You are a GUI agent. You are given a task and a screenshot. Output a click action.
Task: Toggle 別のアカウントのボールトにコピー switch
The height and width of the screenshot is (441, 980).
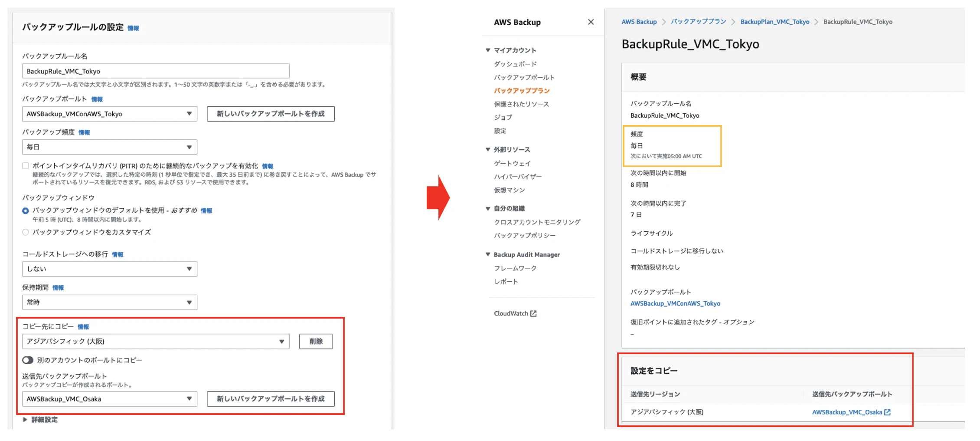point(28,360)
